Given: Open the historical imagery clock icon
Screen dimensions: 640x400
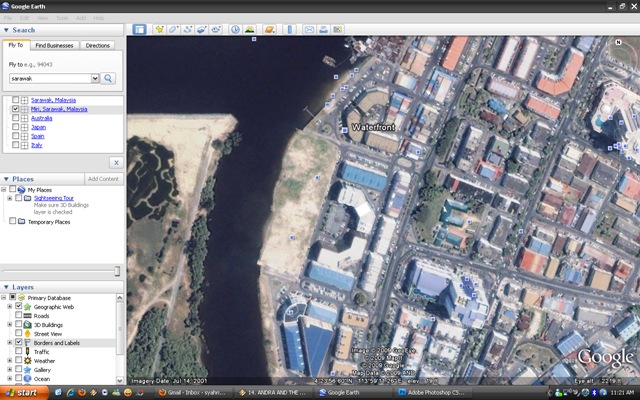Looking at the screenshot, I should 236,29.
